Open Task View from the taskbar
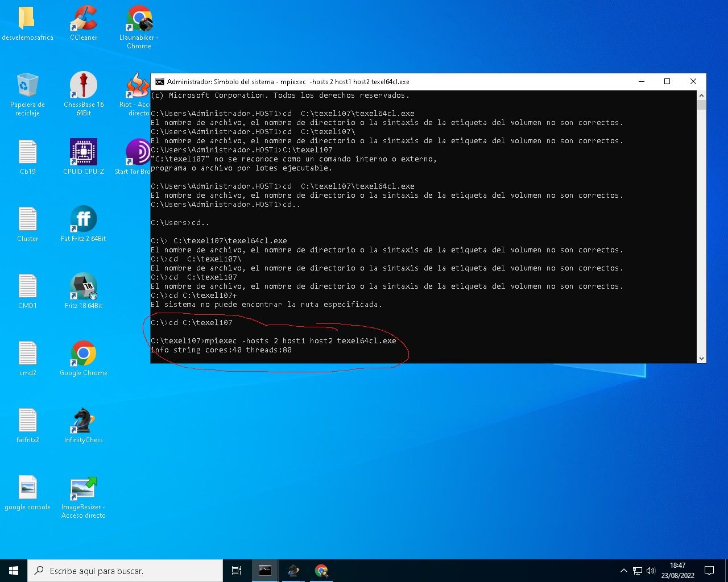 pos(237,571)
